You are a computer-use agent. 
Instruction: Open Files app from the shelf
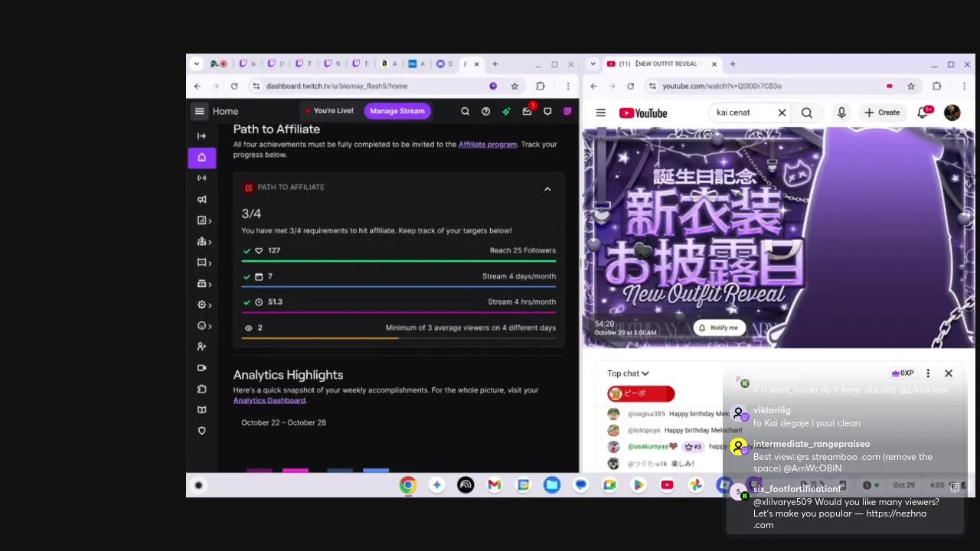pyautogui.click(x=552, y=485)
